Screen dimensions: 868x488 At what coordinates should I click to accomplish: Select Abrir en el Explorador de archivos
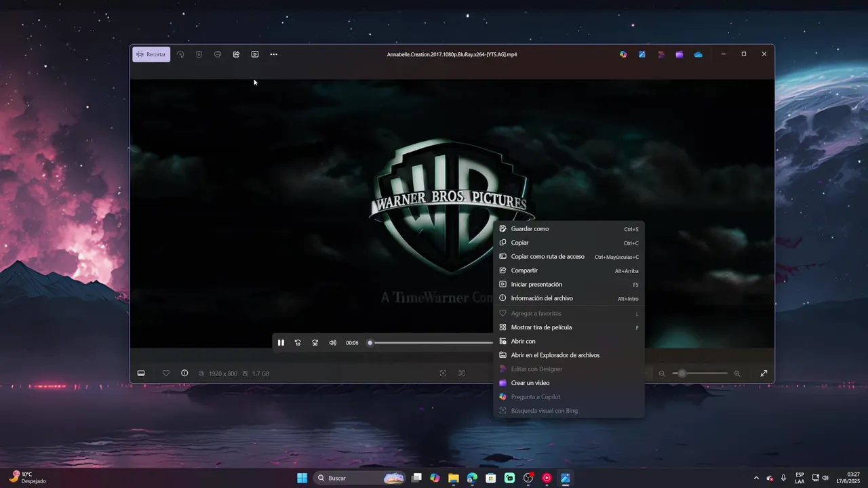(x=568, y=355)
